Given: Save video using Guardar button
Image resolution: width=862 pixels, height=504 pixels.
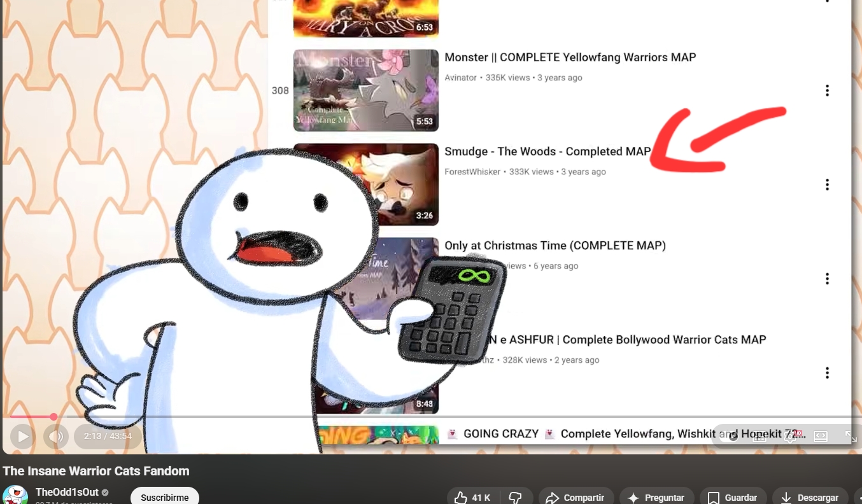Looking at the screenshot, I should pyautogui.click(x=733, y=498).
